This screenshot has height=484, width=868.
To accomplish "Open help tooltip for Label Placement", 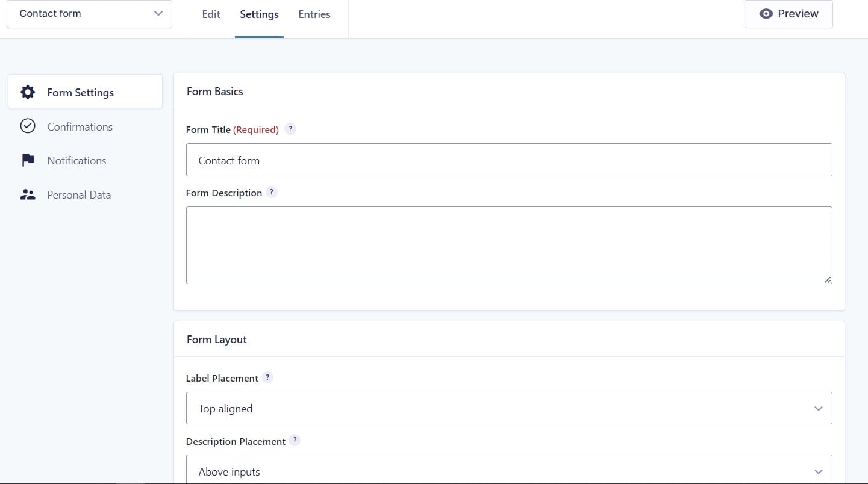I will pos(268,377).
